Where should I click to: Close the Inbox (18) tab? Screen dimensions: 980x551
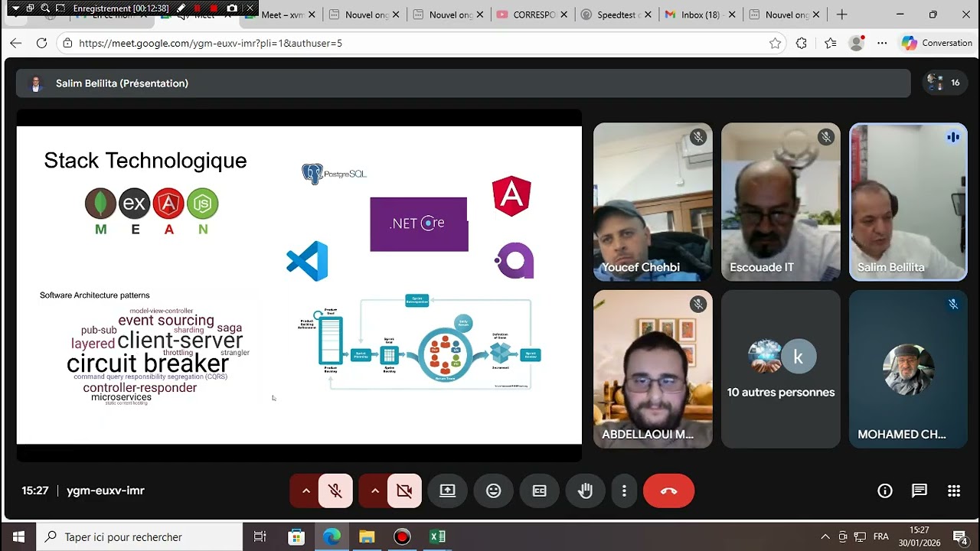[x=732, y=15]
